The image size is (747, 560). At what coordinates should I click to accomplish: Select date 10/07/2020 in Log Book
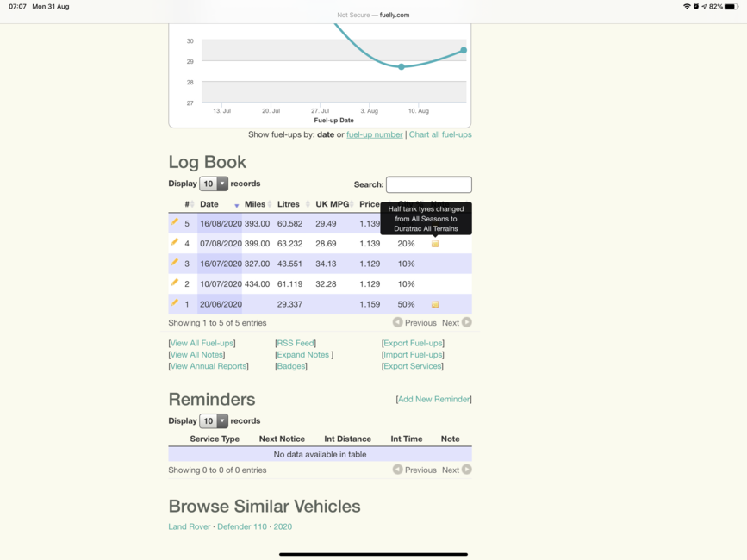pyautogui.click(x=221, y=284)
